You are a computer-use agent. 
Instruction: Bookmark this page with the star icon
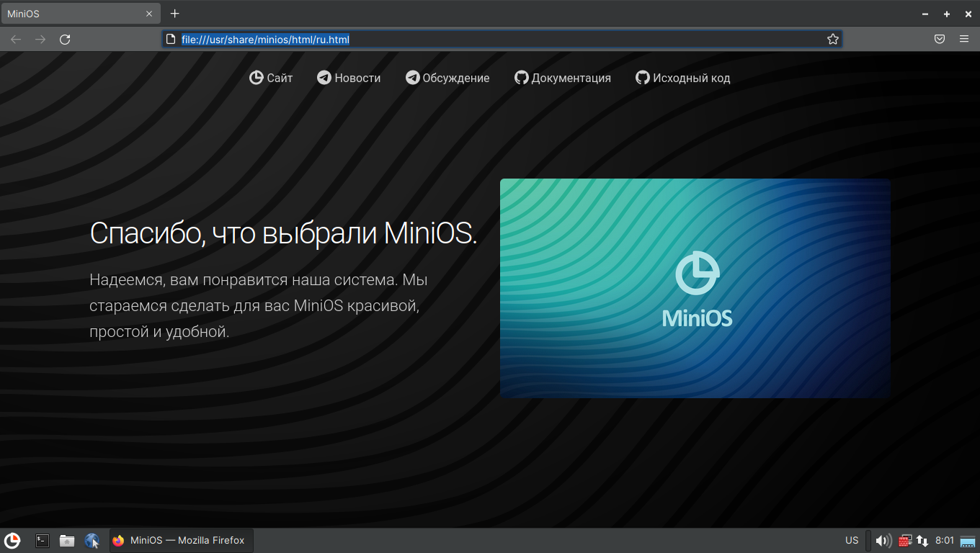pos(833,40)
